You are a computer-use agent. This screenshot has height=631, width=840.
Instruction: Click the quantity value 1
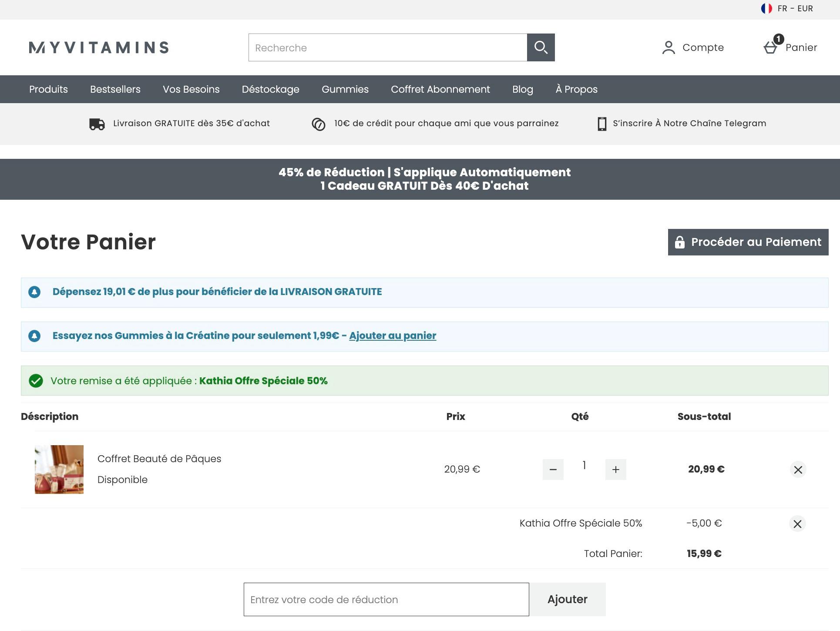pos(584,466)
